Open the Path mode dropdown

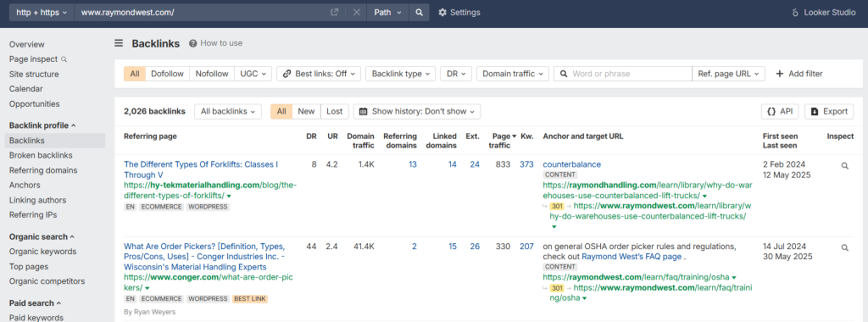tap(387, 12)
